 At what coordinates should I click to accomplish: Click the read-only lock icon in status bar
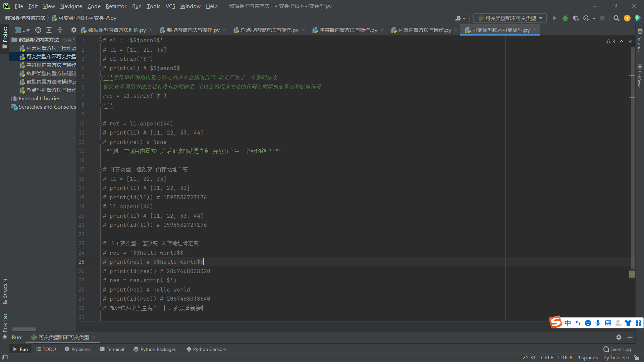[x=636, y=358]
